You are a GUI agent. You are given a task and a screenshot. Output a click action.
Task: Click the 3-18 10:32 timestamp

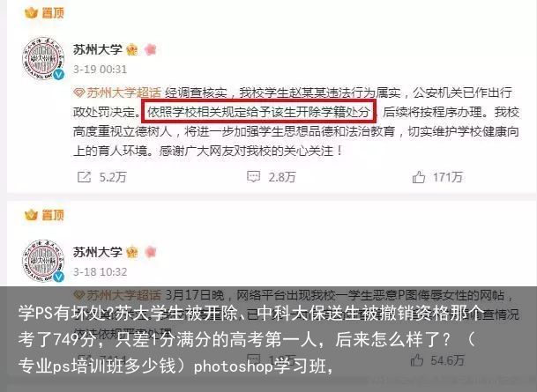(100, 272)
